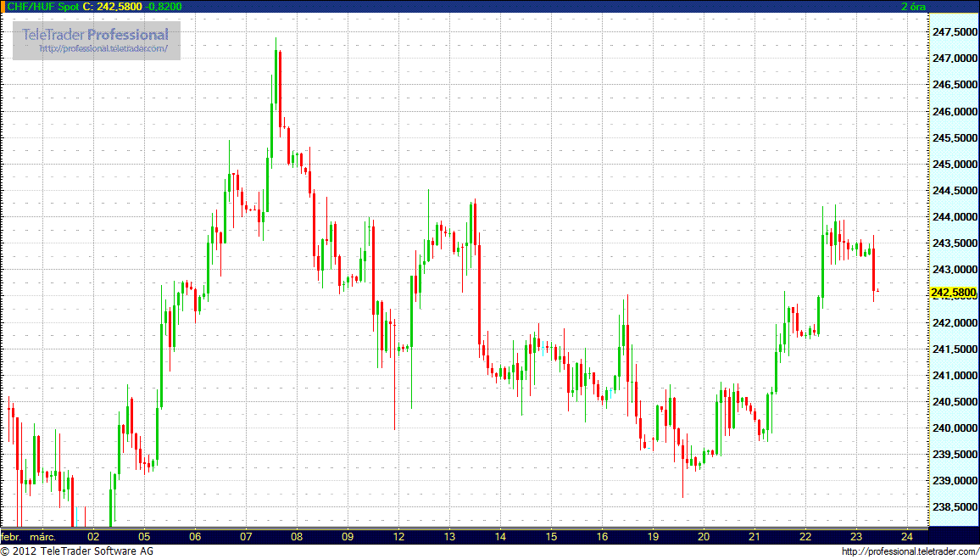Click the 'márc.' month label on time axis
Image resolution: width=980 pixels, height=559 pixels.
pos(42,537)
